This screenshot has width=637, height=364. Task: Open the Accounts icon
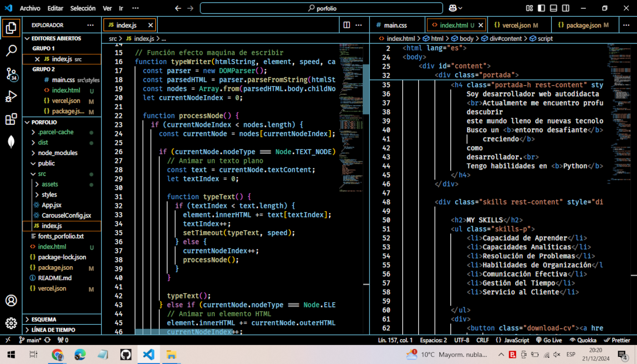[11, 301]
